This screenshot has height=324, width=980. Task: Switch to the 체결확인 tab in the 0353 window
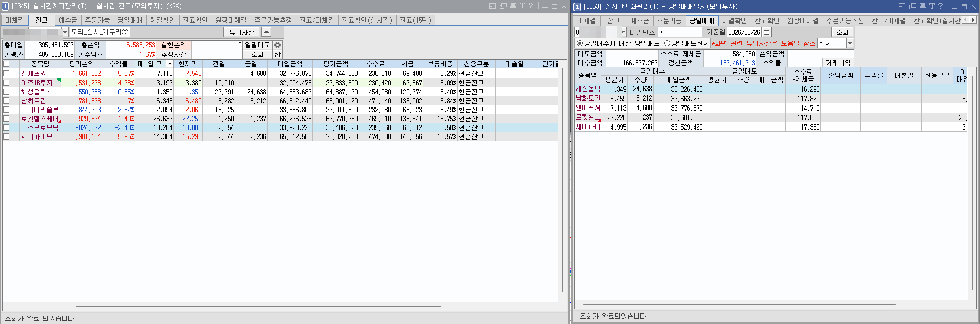(735, 21)
